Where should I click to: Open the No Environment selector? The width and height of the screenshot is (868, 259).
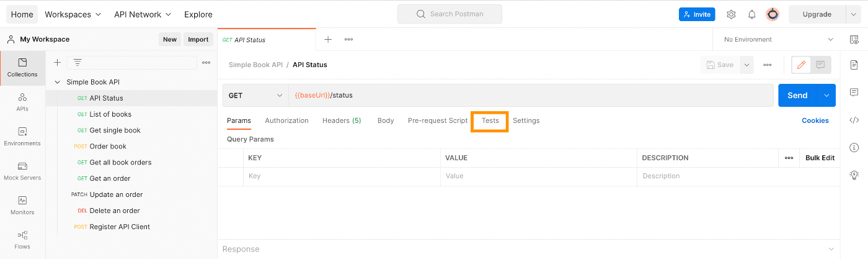[x=778, y=39]
